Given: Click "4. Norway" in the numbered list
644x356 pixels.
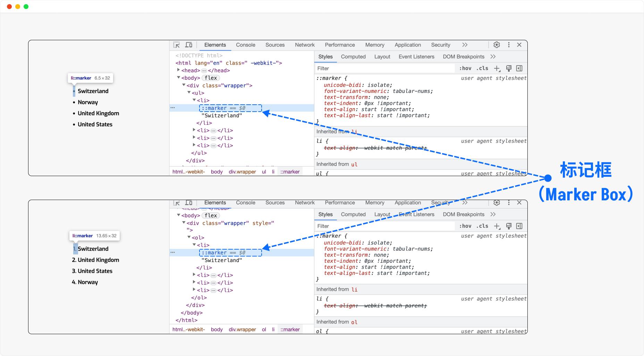Looking at the screenshot, I should pos(85,282).
